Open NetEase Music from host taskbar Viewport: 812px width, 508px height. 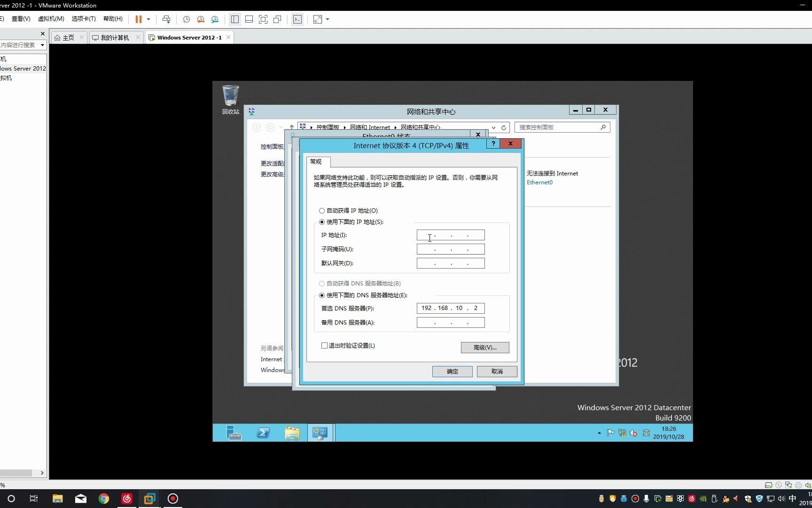click(127, 499)
